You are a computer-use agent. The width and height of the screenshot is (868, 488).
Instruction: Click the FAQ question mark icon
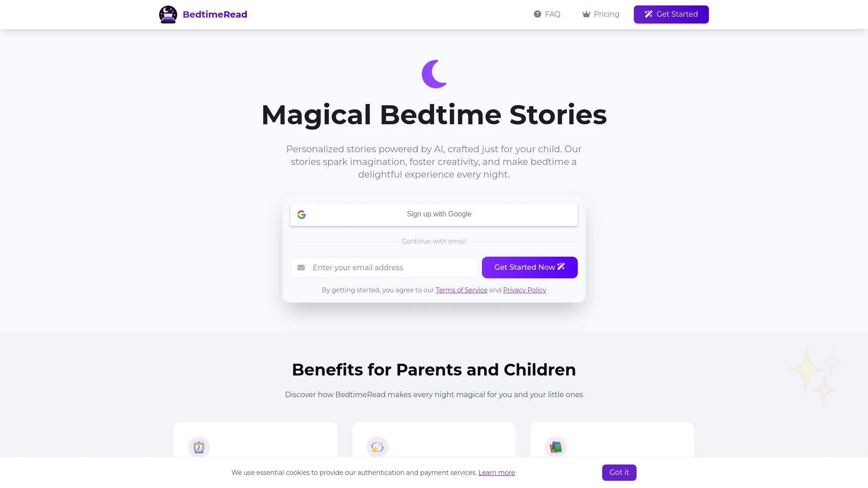(537, 14)
